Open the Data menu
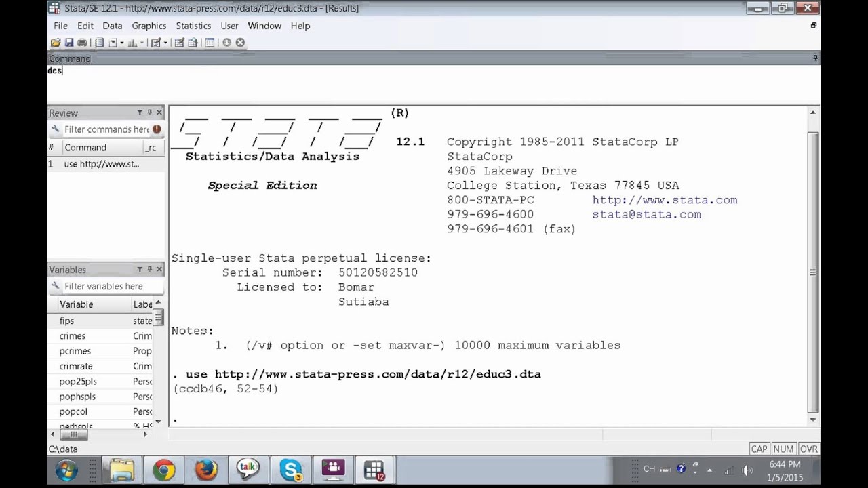The height and width of the screenshot is (488, 868). coord(113,26)
